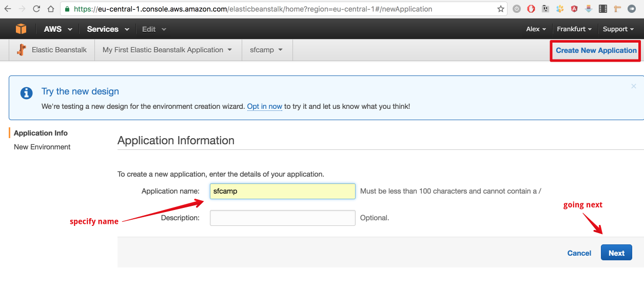
Task: Click the gray socket-face extension icon
Action: (x=545, y=9)
